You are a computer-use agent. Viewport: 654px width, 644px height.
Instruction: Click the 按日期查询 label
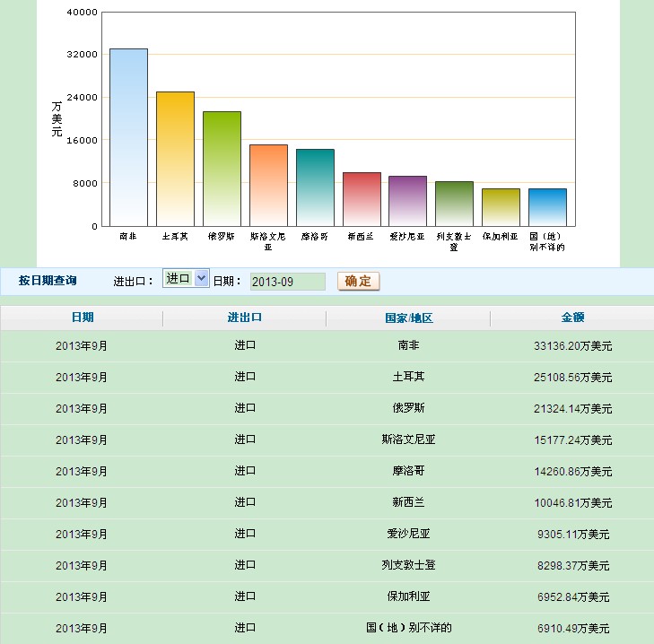tap(48, 281)
